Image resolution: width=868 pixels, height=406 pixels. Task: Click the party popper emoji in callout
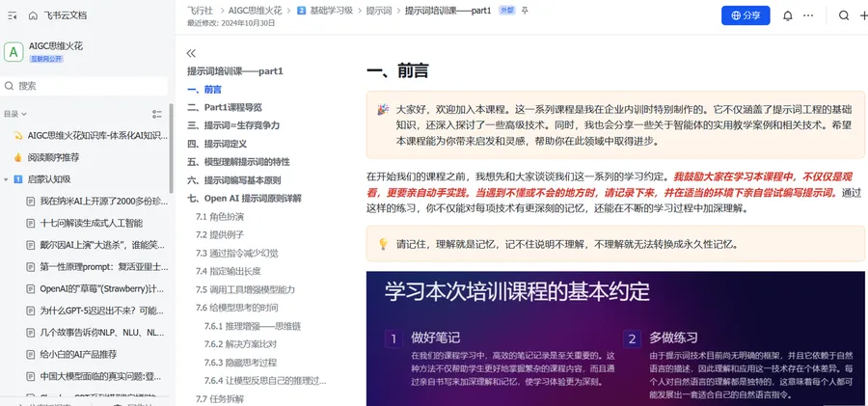383,109
